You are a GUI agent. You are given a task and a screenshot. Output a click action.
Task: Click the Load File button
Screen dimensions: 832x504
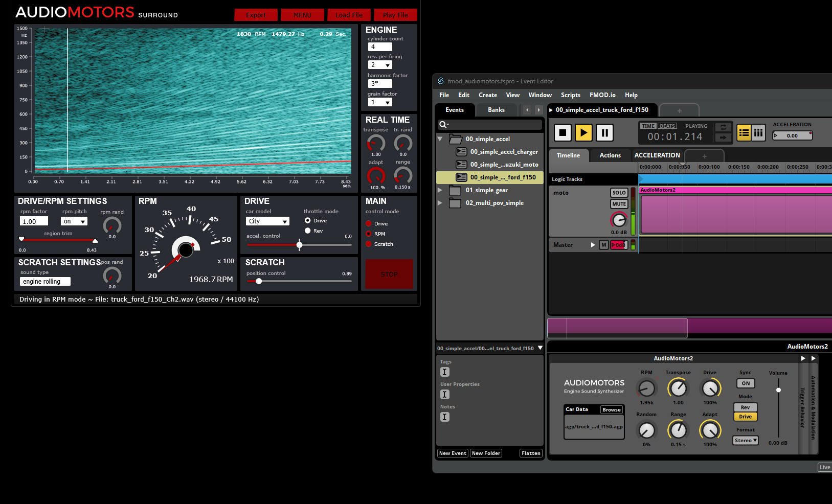[349, 15]
